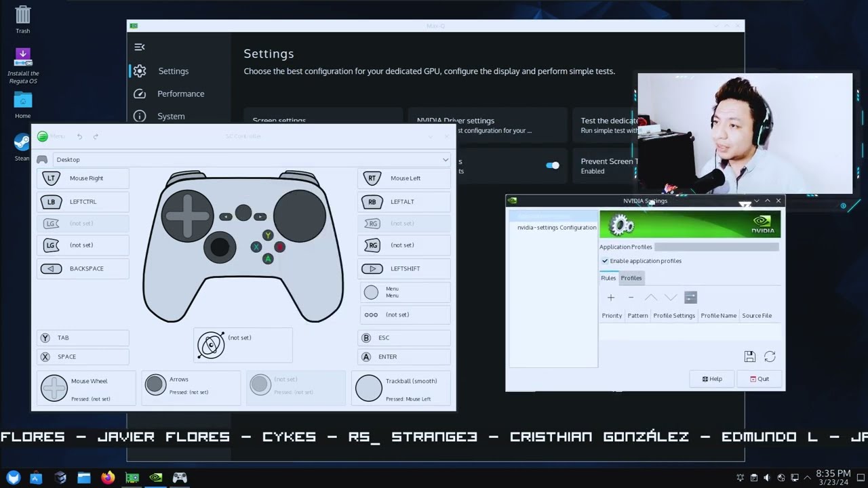Click red B button on controller image
The width and height of the screenshot is (868, 488).
point(279,247)
